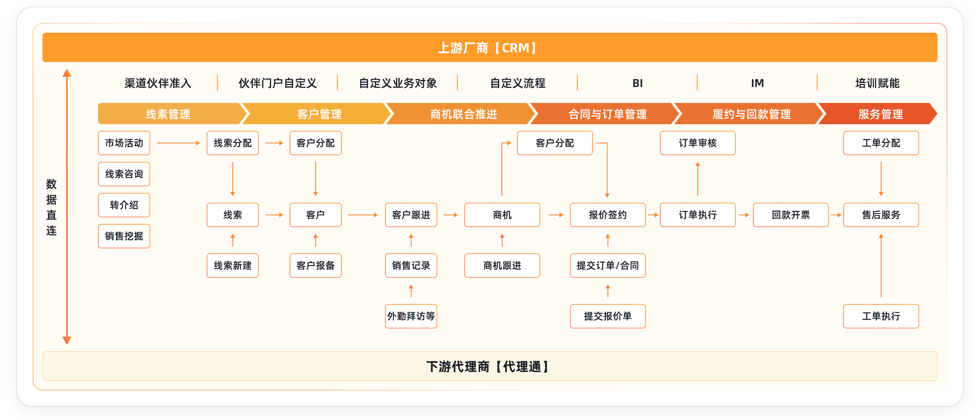Select the 服务管理 red stage arrow
Image resolution: width=980 pixels, height=420 pixels.
click(880, 114)
